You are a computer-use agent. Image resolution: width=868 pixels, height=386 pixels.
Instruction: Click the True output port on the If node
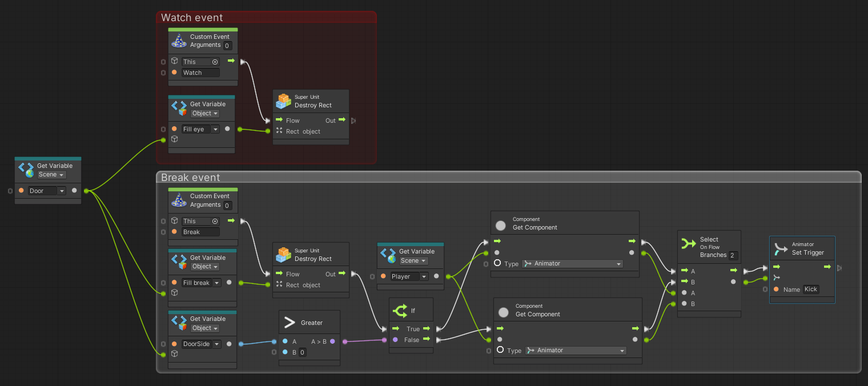click(x=427, y=328)
